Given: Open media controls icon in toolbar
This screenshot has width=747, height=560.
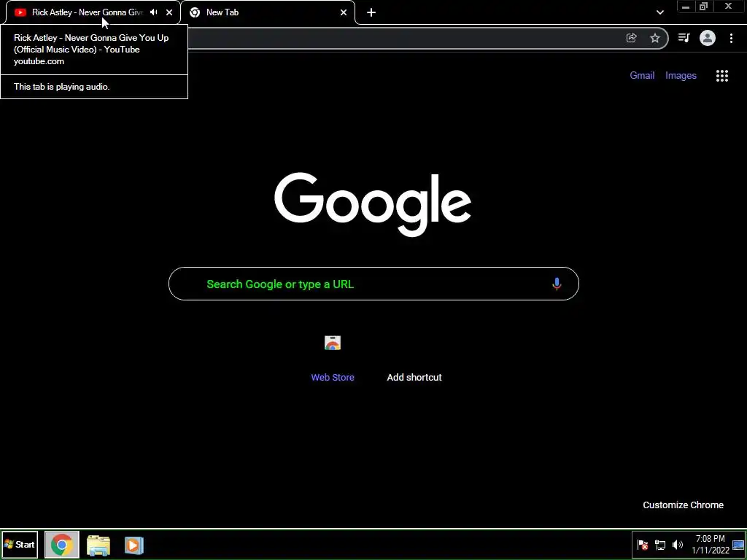Looking at the screenshot, I should click(x=684, y=38).
